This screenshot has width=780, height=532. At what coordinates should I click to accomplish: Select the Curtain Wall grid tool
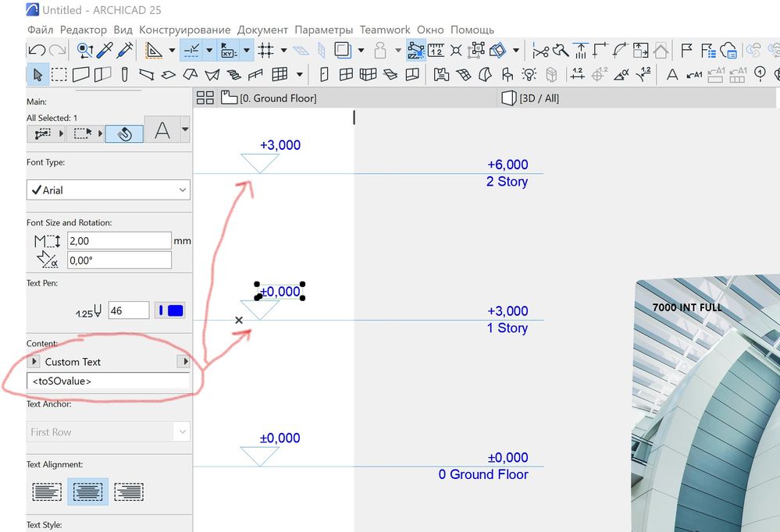pyautogui.click(x=280, y=75)
